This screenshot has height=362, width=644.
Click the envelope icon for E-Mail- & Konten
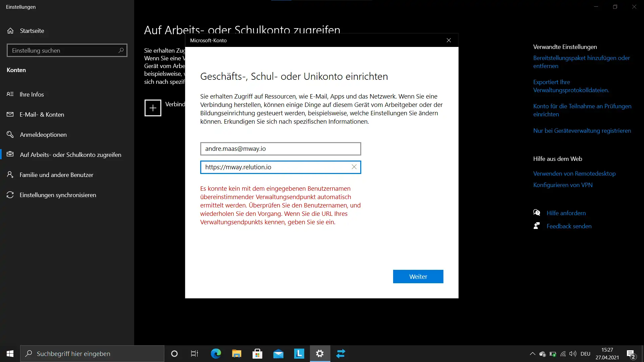(x=10, y=114)
